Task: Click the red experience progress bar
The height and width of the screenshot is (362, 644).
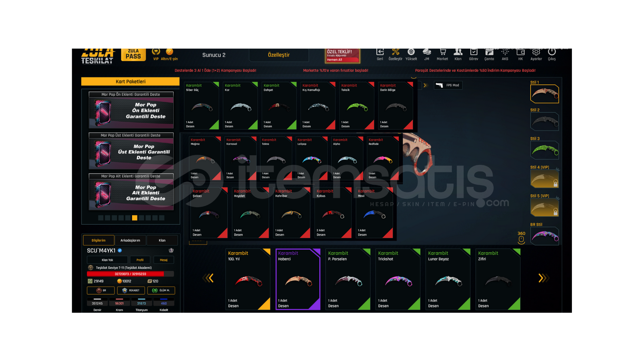Action: tap(130, 274)
